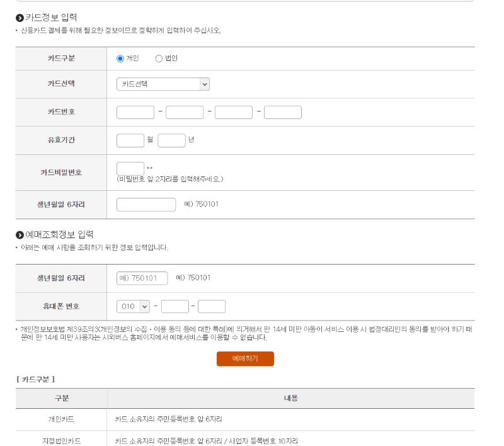Screen dimensions: 504x446
Task: Click the orange 예매하기 button
Action: coord(245,358)
